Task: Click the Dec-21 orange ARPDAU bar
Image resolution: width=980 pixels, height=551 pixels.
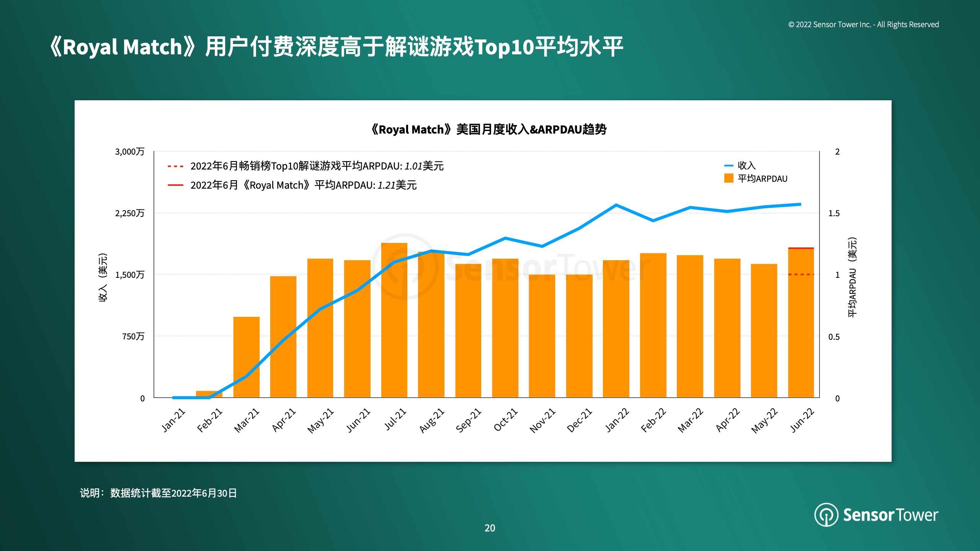Action: click(x=579, y=336)
